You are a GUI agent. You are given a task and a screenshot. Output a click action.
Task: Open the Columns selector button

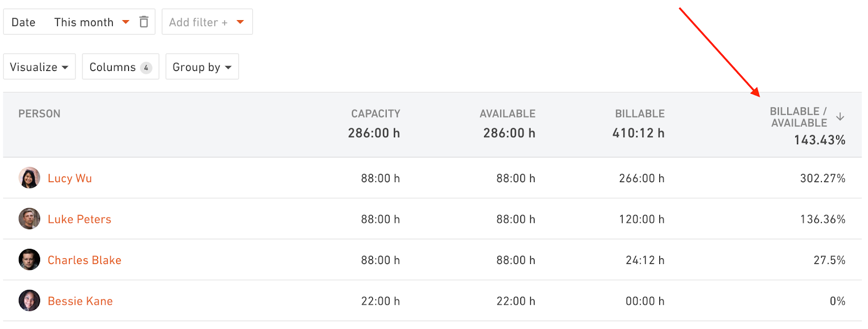pyautogui.click(x=120, y=67)
